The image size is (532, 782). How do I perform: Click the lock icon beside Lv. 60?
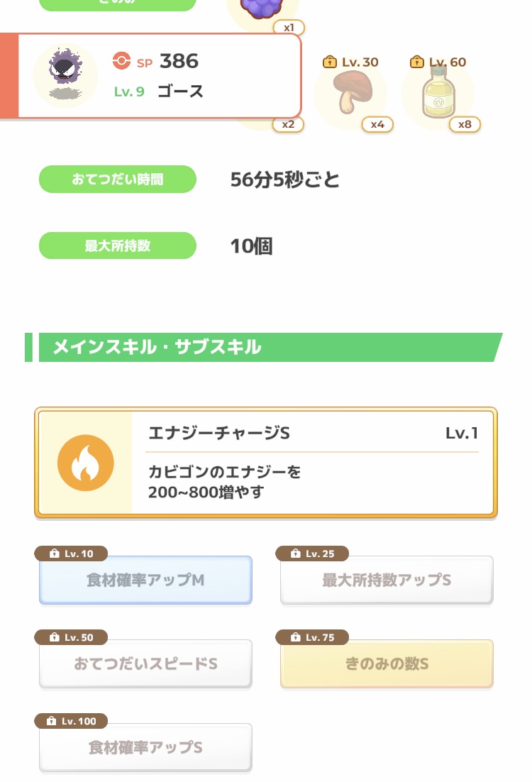click(x=417, y=62)
